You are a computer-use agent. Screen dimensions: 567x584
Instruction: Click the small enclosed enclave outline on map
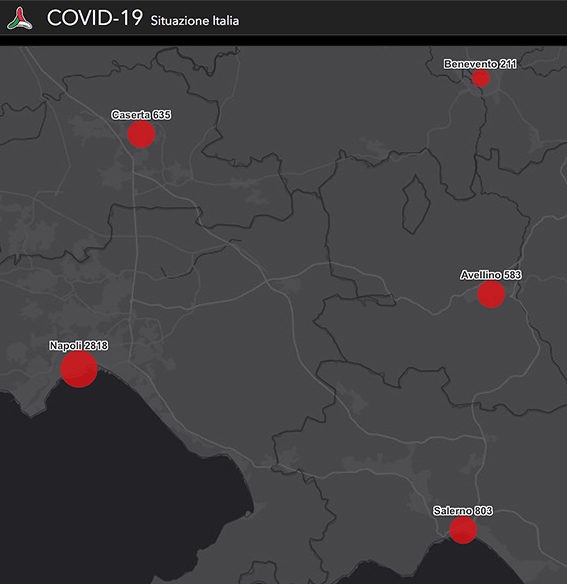coord(416,204)
